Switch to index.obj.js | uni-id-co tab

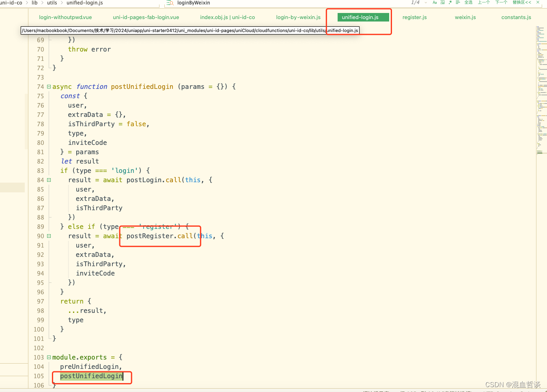click(228, 17)
